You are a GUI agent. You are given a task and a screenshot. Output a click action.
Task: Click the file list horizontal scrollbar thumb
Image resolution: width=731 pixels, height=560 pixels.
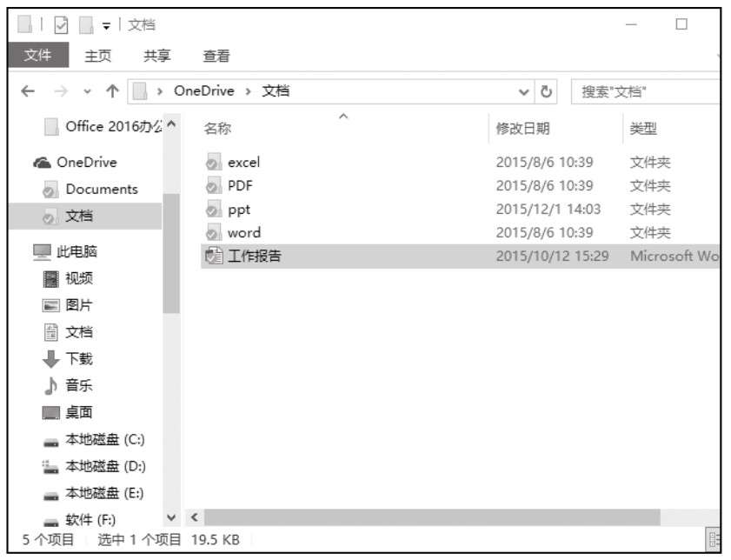tap(432, 517)
